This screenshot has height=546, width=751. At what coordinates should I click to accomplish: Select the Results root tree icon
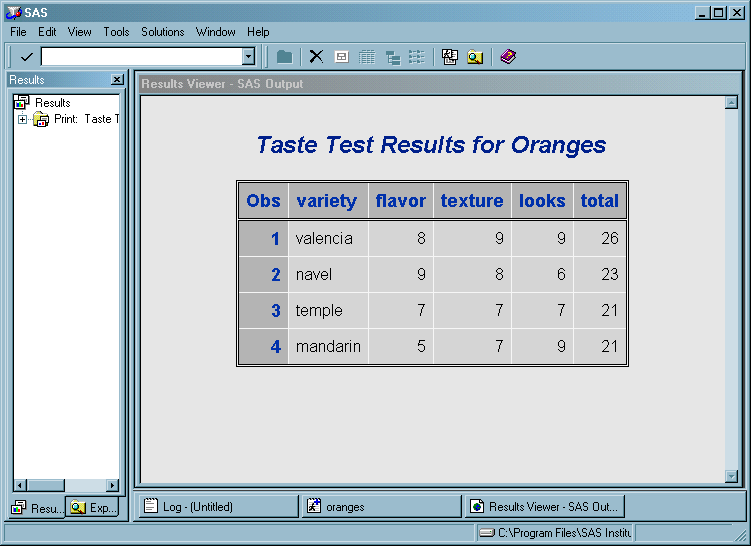21,102
